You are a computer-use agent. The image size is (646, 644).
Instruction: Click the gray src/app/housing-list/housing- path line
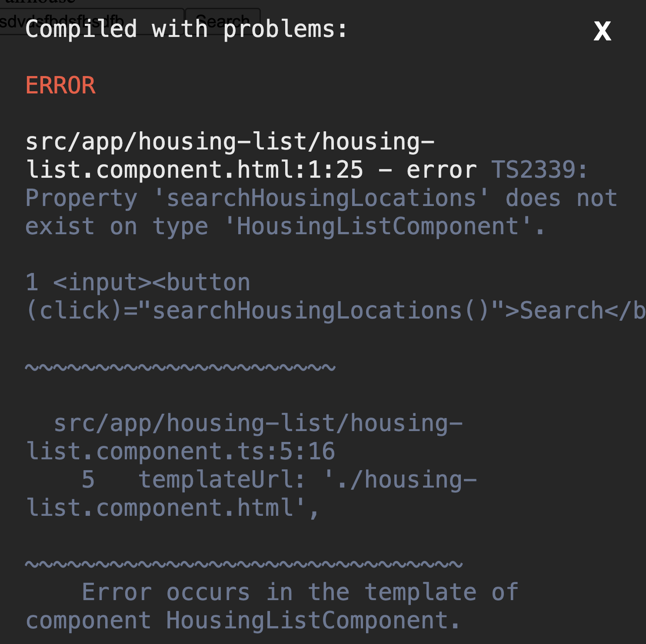pos(258,424)
